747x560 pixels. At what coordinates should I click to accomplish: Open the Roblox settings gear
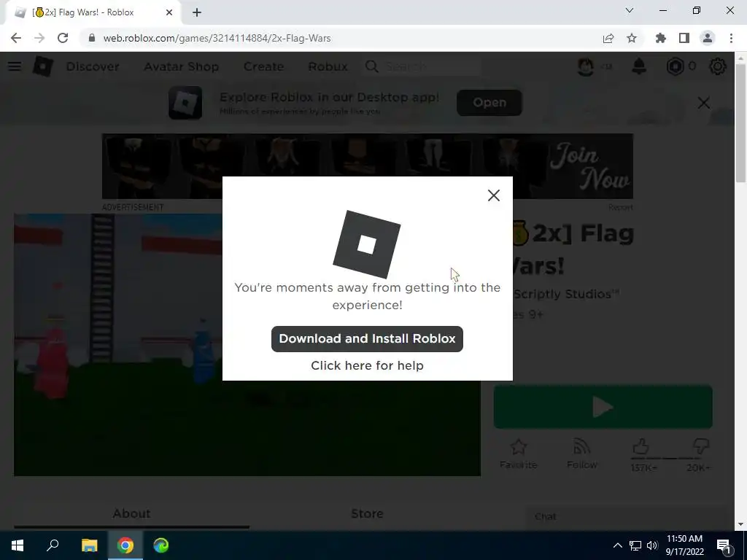tap(718, 66)
